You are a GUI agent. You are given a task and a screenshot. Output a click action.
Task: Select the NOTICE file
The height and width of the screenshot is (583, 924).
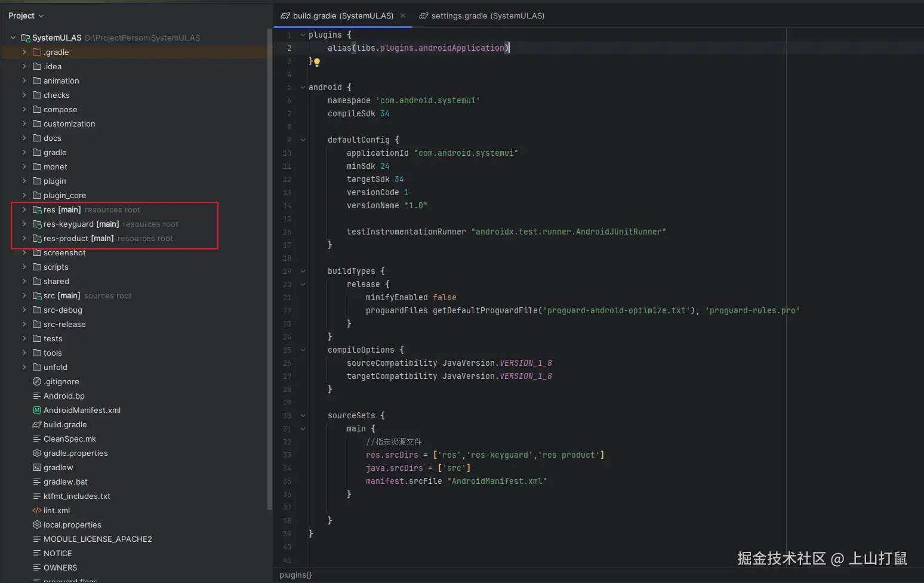[x=58, y=553]
